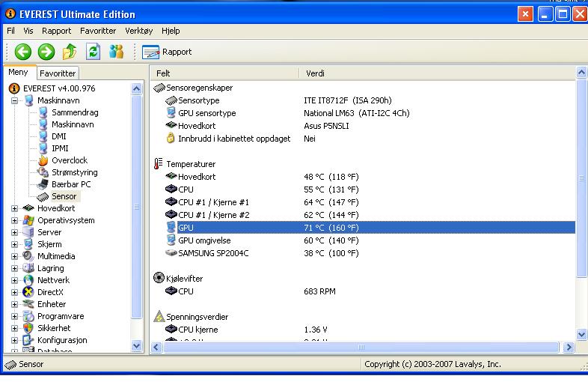The width and height of the screenshot is (588, 382).
Task: Click the Verdi column header
Action: (x=438, y=73)
